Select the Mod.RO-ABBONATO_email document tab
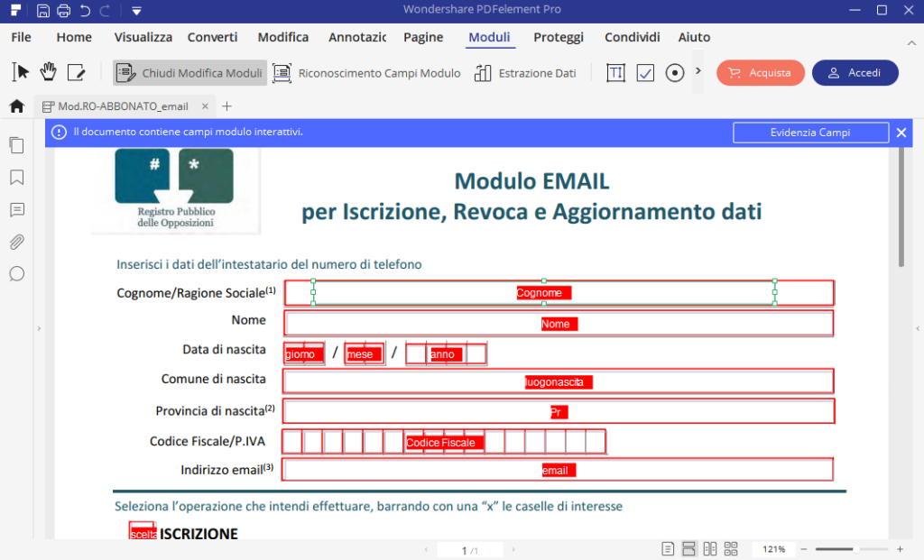This screenshot has height=560, width=924. click(123, 106)
